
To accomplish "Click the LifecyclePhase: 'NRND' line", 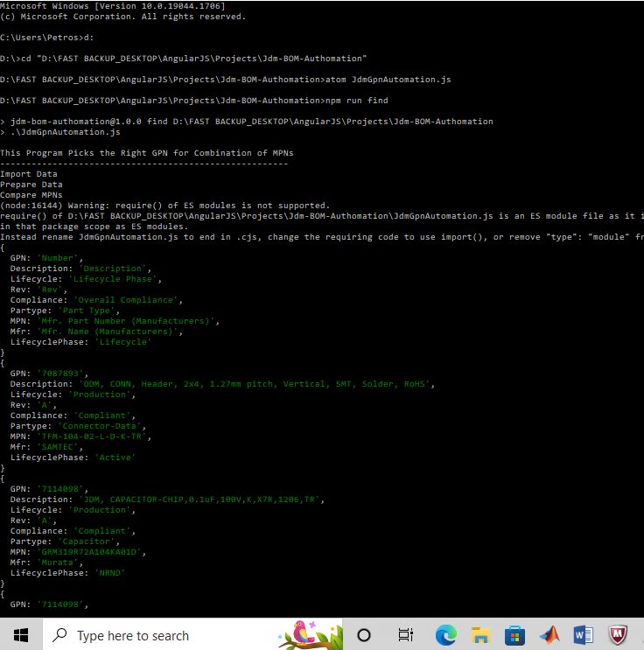I will pos(67,573).
